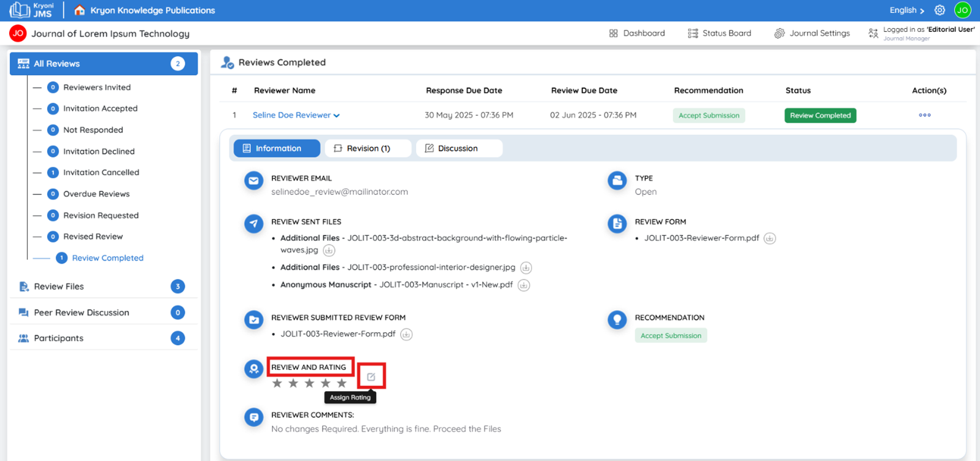Switch to Revision (1) tab

pyautogui.click(x=368, y=148)
